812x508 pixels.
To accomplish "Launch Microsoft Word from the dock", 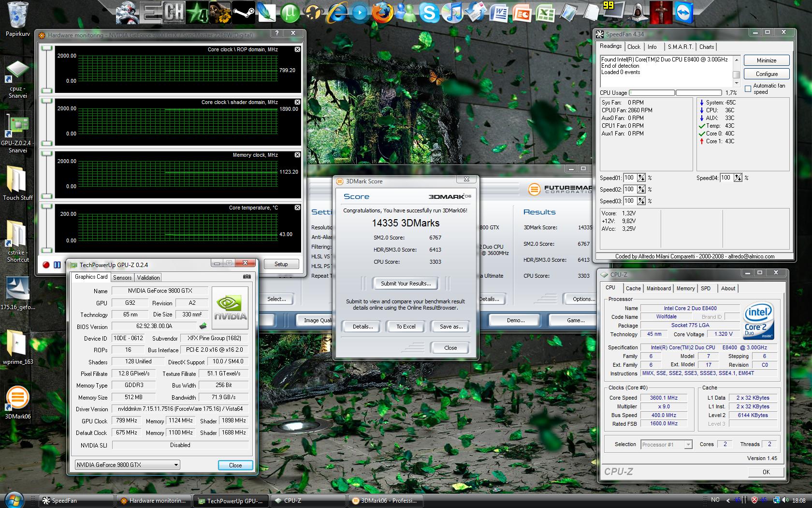I will 499,13.
